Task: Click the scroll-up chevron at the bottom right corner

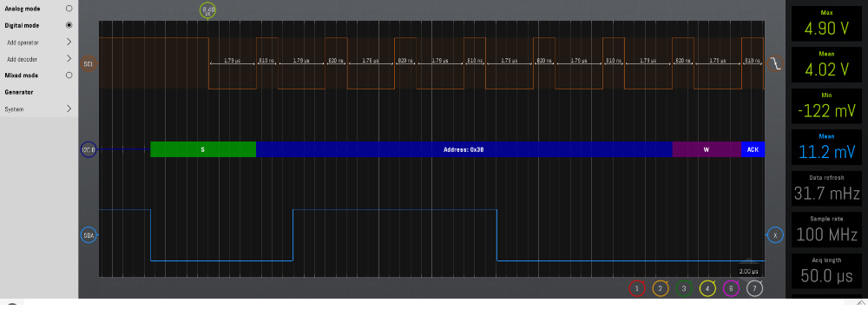Action: (862, 302)
